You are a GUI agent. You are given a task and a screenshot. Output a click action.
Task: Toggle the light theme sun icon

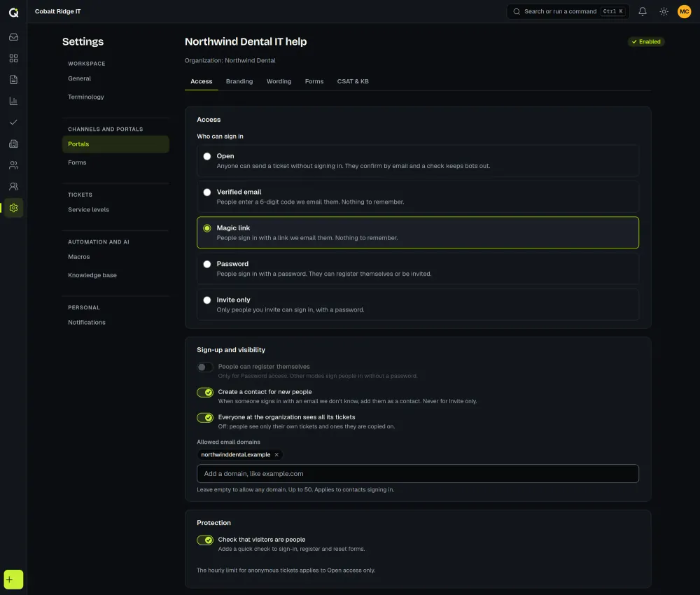664,12
